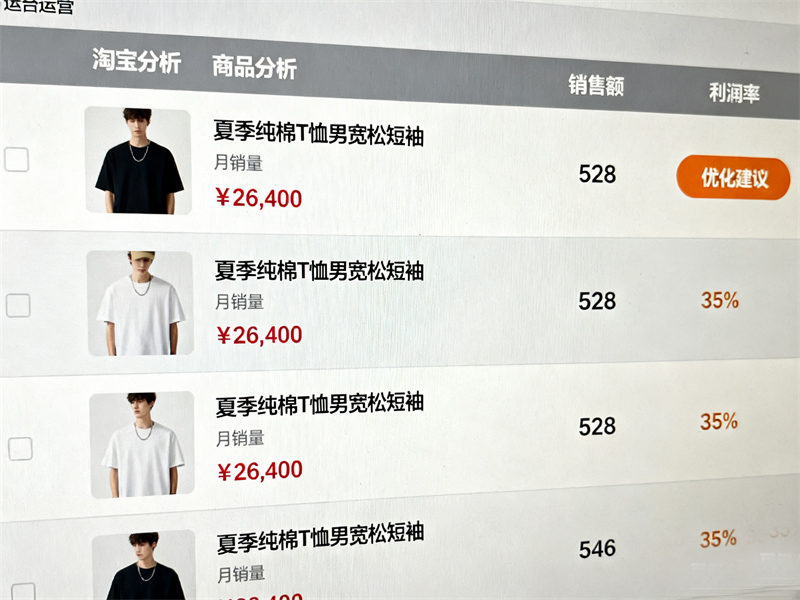Screen dimensions: 800x600
Task: Switch to the 商品分析 tab
Action: [254, 67]
